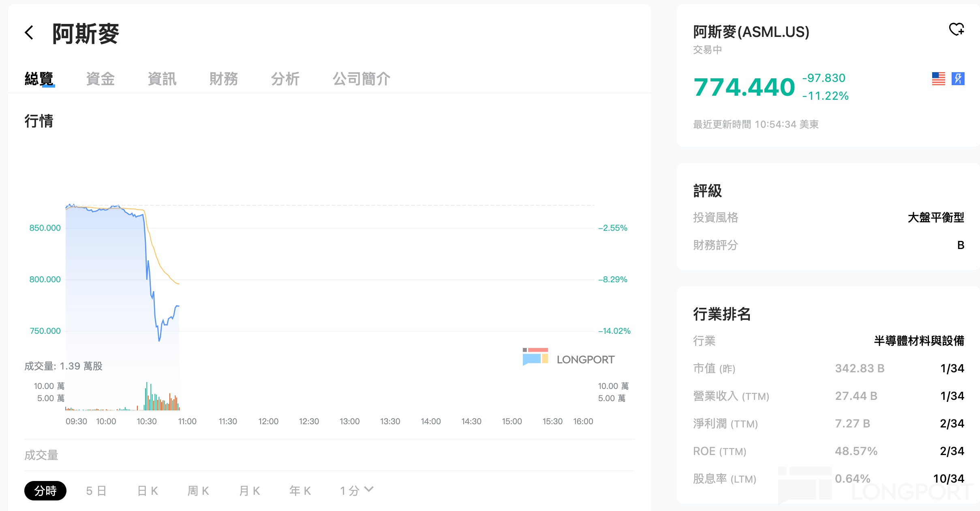Go back using the left arrow

click(29, 32)
